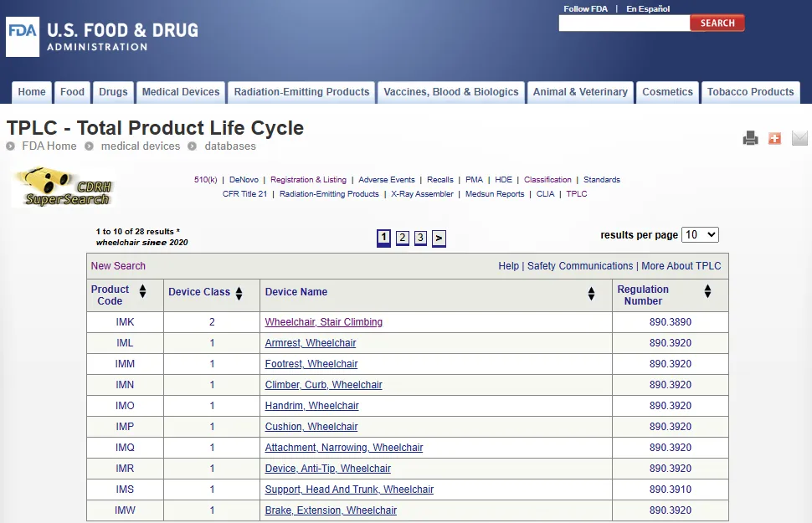Screen dimensions: 812x523
Task: Click the Regulation Number sort arrows
Action: (x=707, y=291)
